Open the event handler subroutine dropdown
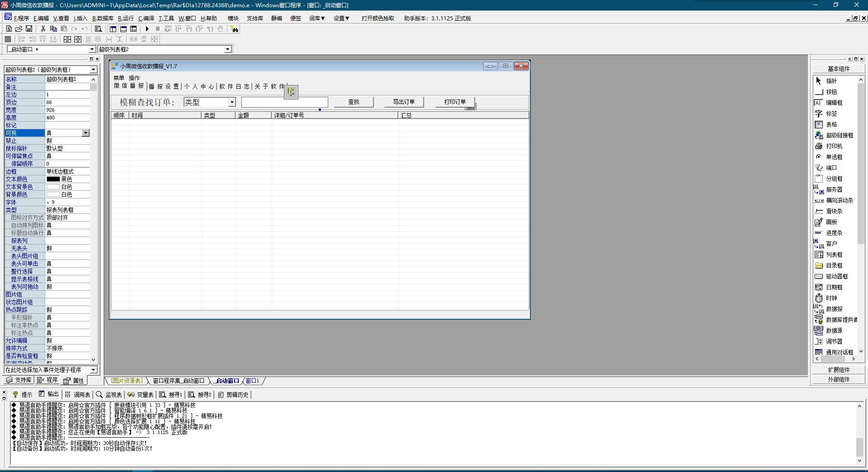Screen dimensions: 868x472 [x=94, y=370]
